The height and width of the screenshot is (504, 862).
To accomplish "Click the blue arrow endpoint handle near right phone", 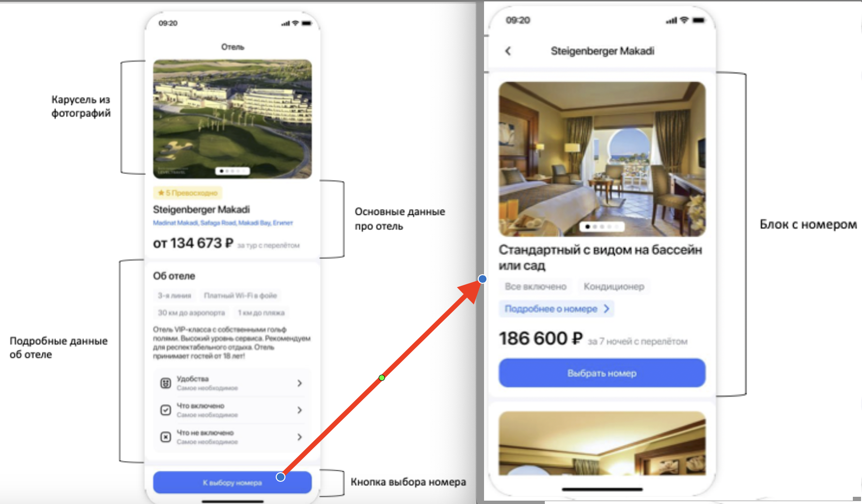I will [x=482, y=279].
